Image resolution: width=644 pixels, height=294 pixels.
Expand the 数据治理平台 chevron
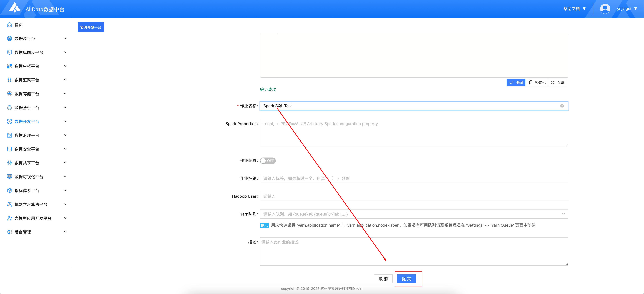[65, 135]
